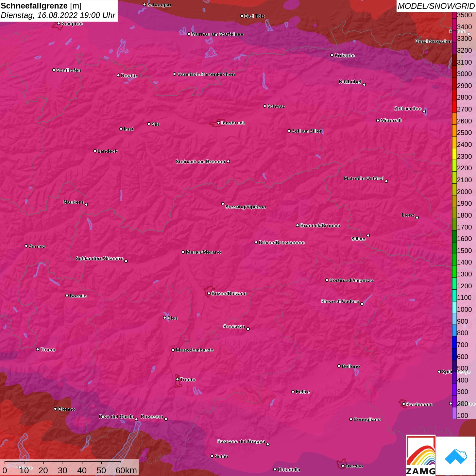Image resolution: width=476 pixels, height=476 pixels.
Task: Click the Schneefallgrenze [m] title
Action: click(41, 6)
